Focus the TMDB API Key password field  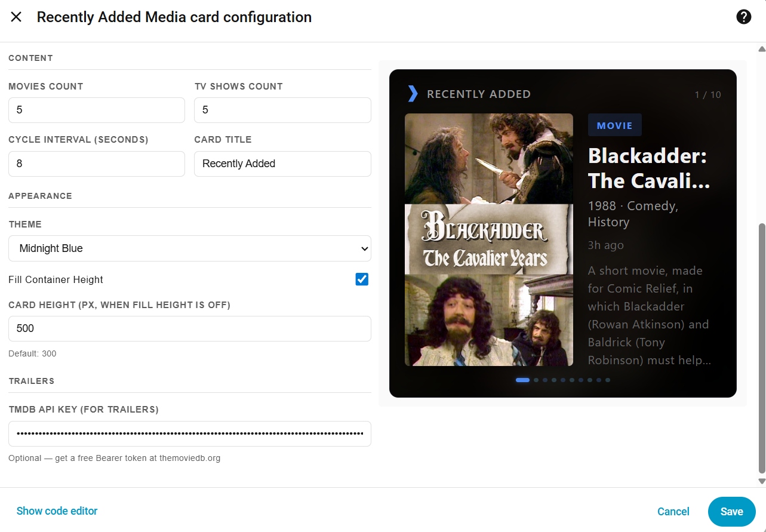(190, 433)
